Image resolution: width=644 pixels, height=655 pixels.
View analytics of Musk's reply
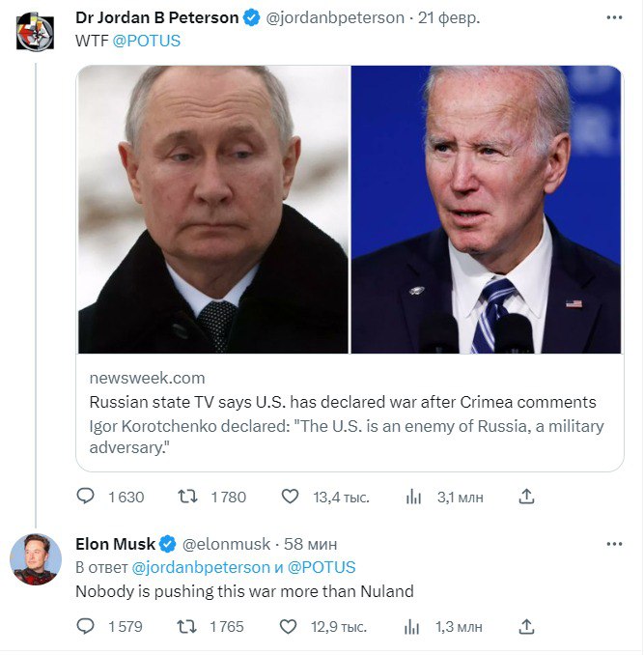coord(414,626)
